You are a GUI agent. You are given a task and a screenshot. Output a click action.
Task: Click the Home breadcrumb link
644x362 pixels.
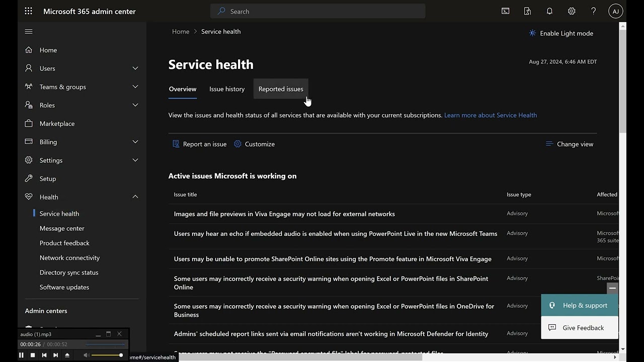pos(181,31)
